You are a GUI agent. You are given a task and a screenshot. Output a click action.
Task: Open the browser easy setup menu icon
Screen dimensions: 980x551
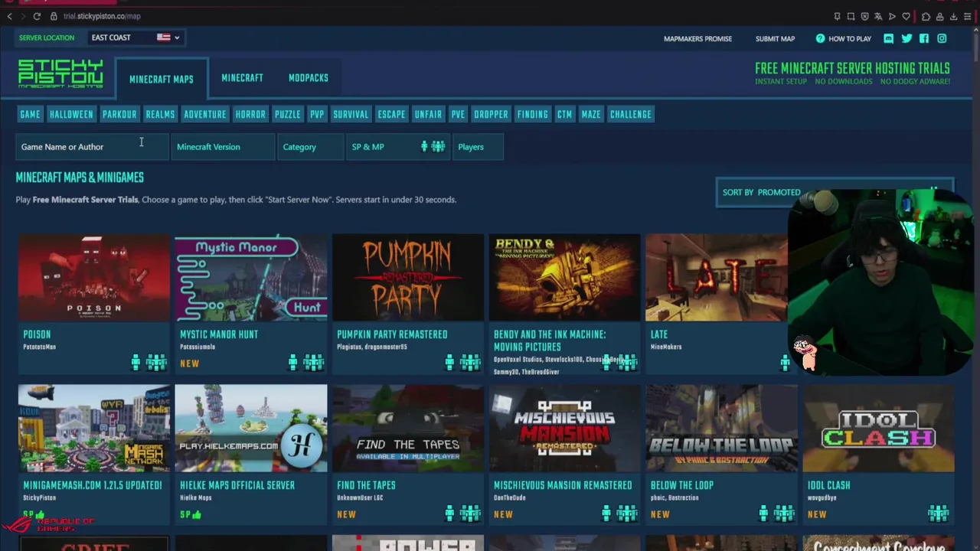click(x=968, y=16)
